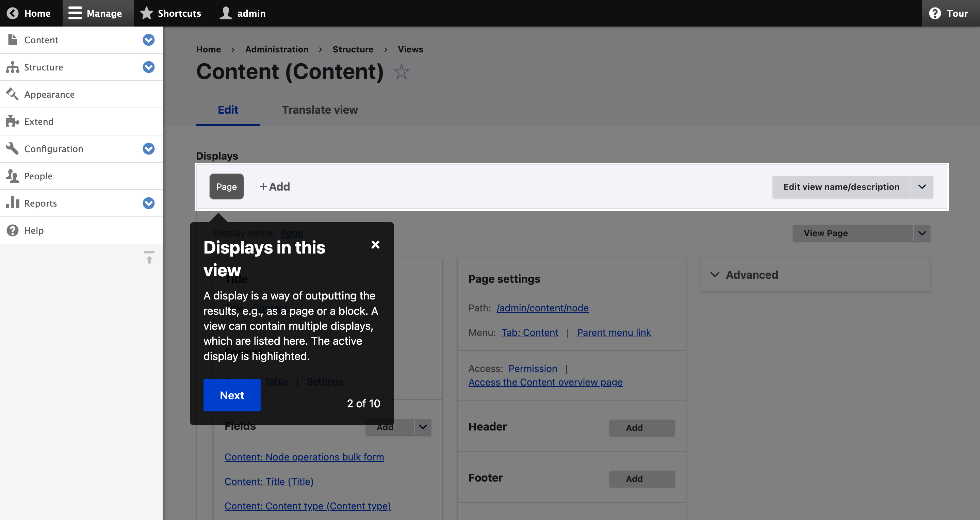980x520 pixels.
Task: Open the Fields Add dropdown arrow
Action: pos(423,427)
